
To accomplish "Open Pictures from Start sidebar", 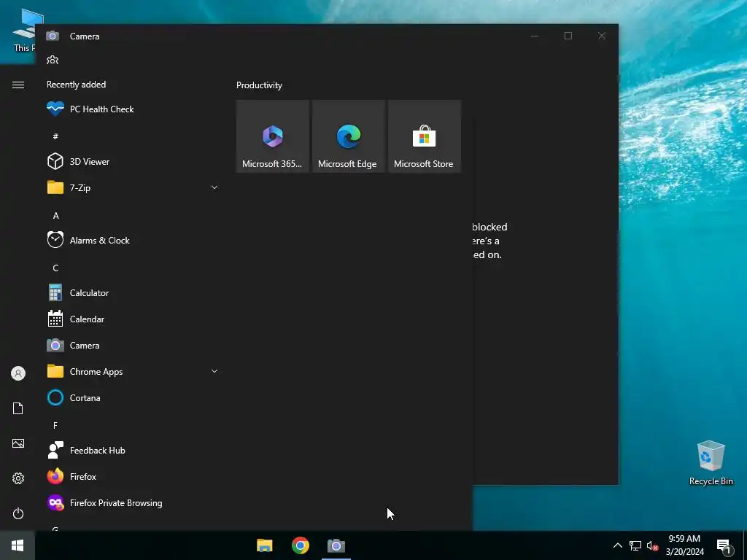I will [18, 443].
